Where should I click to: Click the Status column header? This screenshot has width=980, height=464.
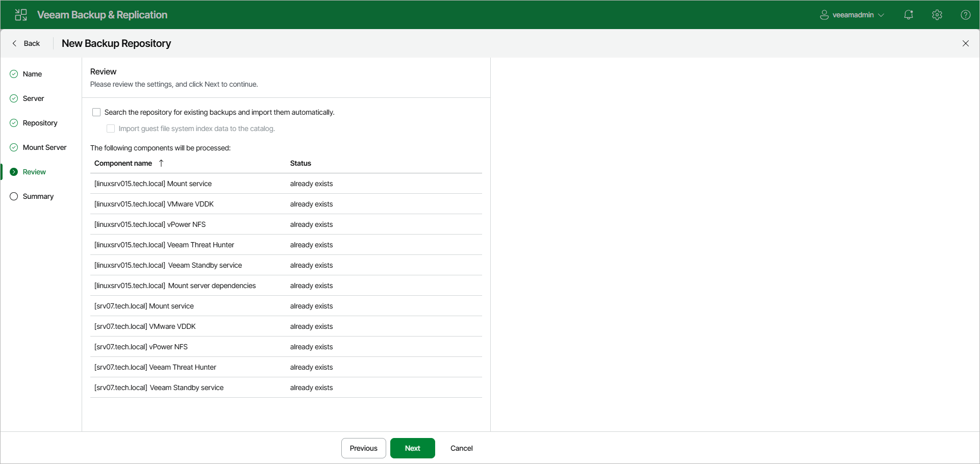[300, 163]
